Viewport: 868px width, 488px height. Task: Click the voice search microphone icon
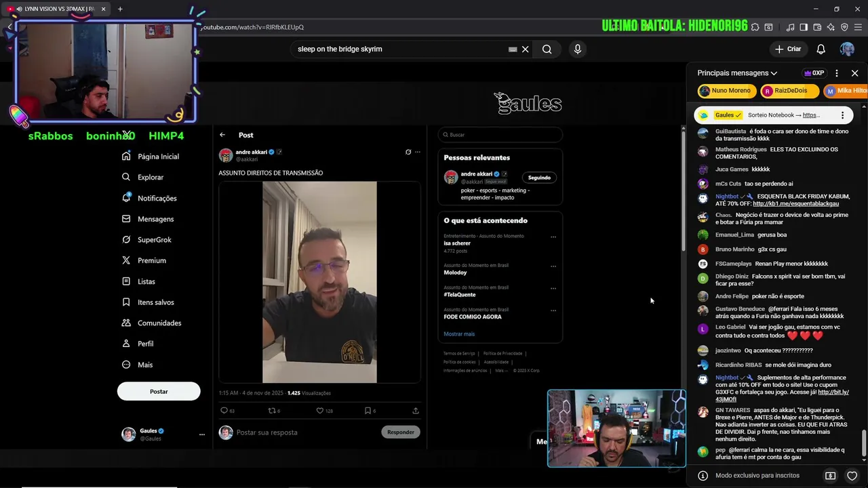(x=578, y=49)
